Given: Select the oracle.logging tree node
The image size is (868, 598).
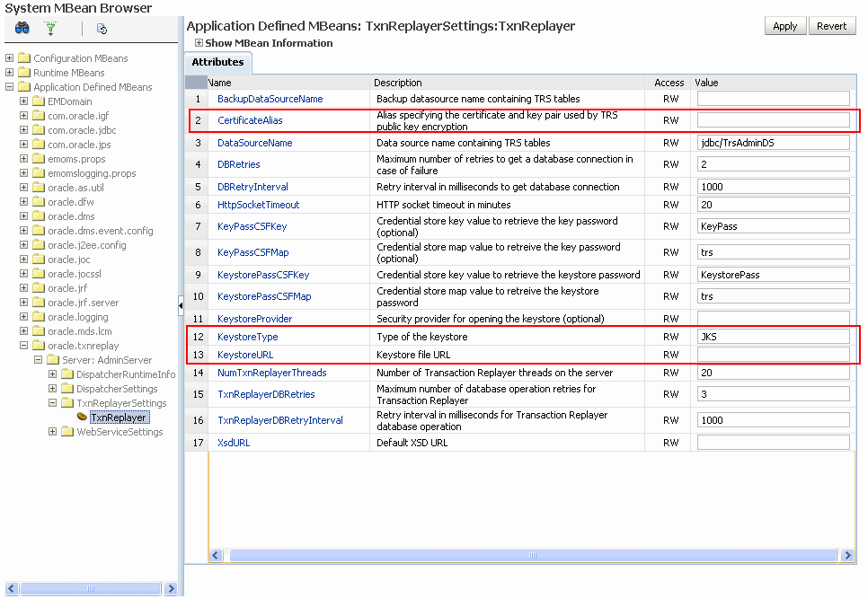Looking at the screenshot, I should [78, 316].
